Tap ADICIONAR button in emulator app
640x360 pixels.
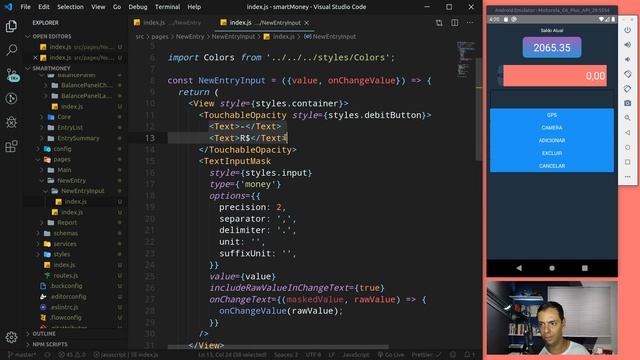(552, 140)
